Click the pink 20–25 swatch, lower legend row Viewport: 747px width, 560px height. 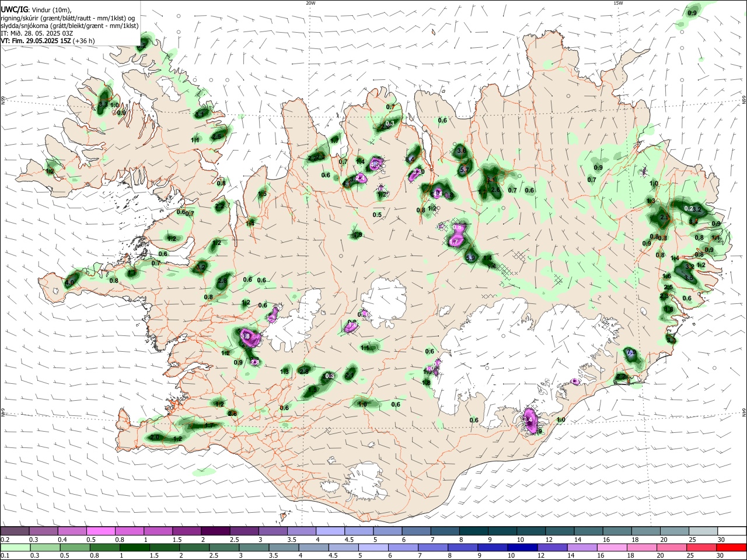coord(671,547)
